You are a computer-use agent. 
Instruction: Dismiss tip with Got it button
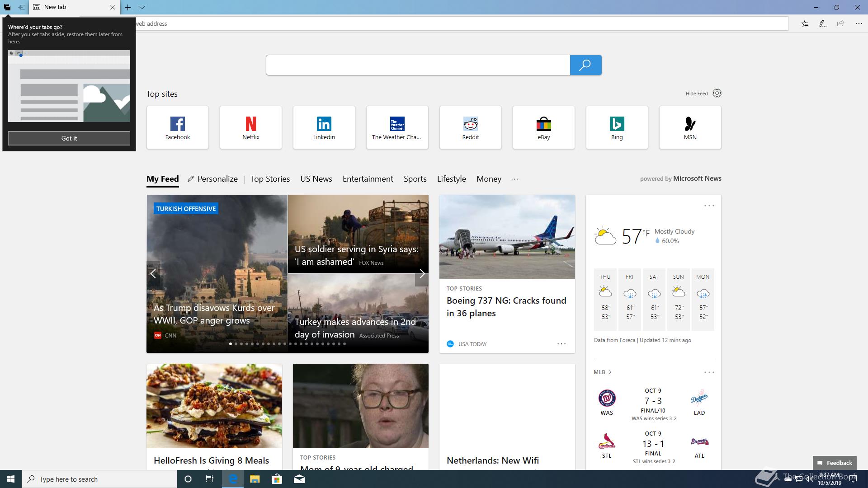[x=69, y=138]
